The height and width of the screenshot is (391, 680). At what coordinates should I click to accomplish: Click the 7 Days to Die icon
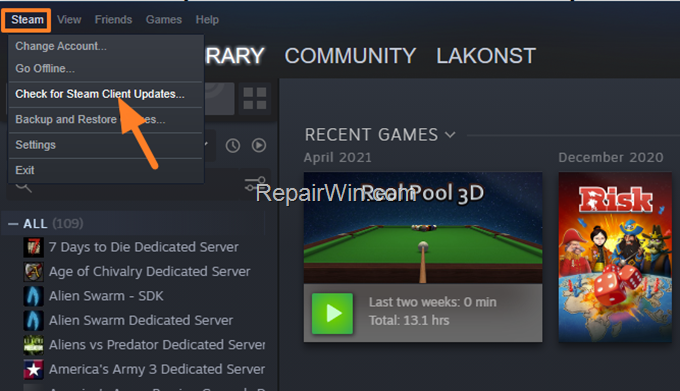point(33,247)
